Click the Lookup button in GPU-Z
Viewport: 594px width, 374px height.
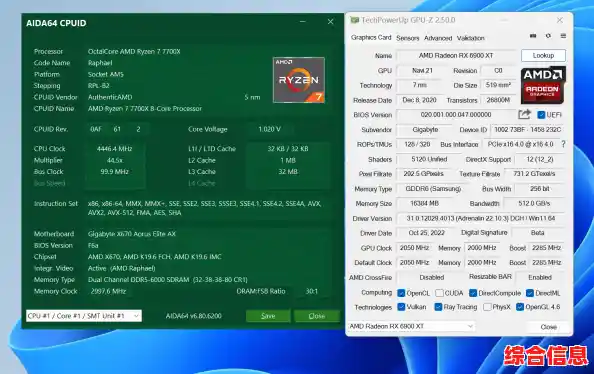point(543,55)
